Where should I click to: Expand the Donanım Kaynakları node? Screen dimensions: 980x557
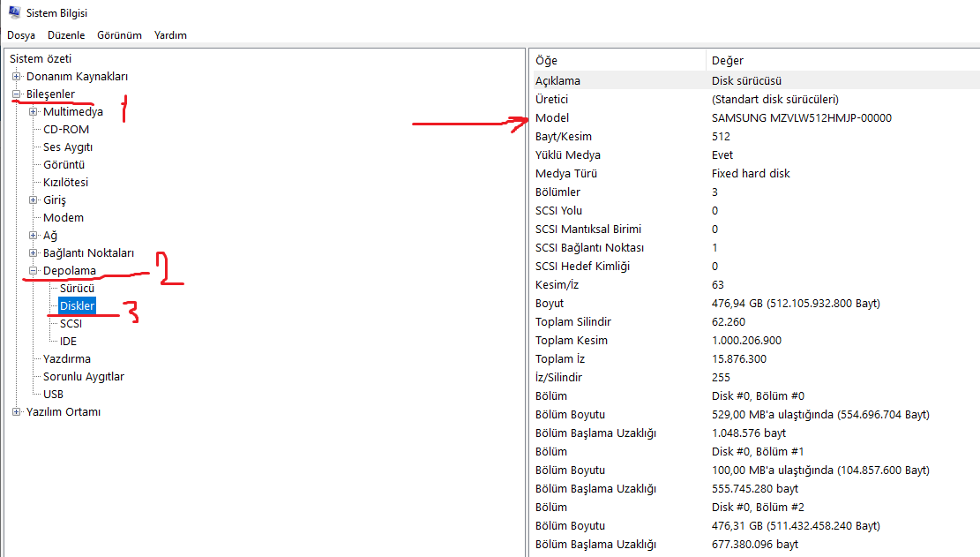pos(16,76)
